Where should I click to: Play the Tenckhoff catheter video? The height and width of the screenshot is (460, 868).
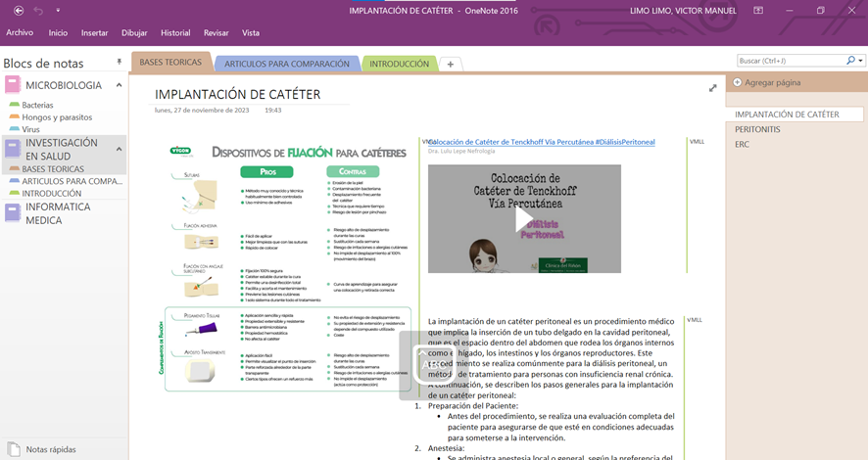tap(524, 219)
